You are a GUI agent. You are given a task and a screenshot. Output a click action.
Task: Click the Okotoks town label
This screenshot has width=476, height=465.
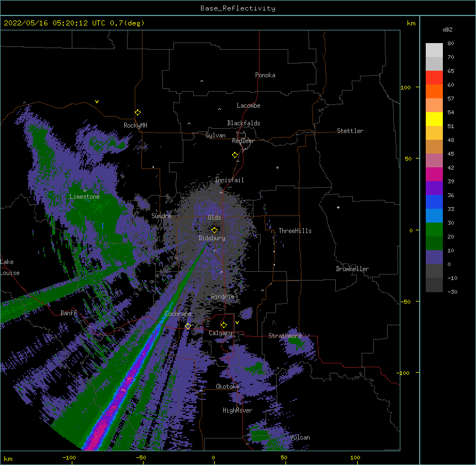228,387
